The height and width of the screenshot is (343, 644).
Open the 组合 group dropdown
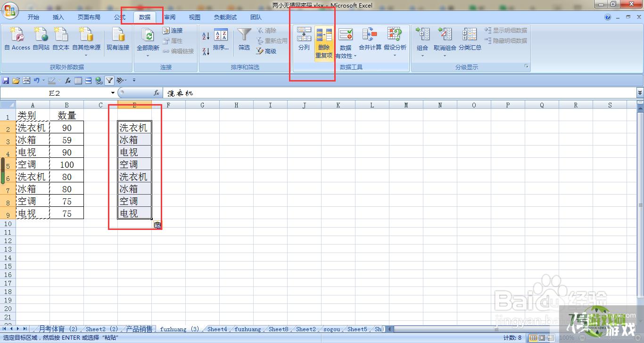[x=422, y=43]
